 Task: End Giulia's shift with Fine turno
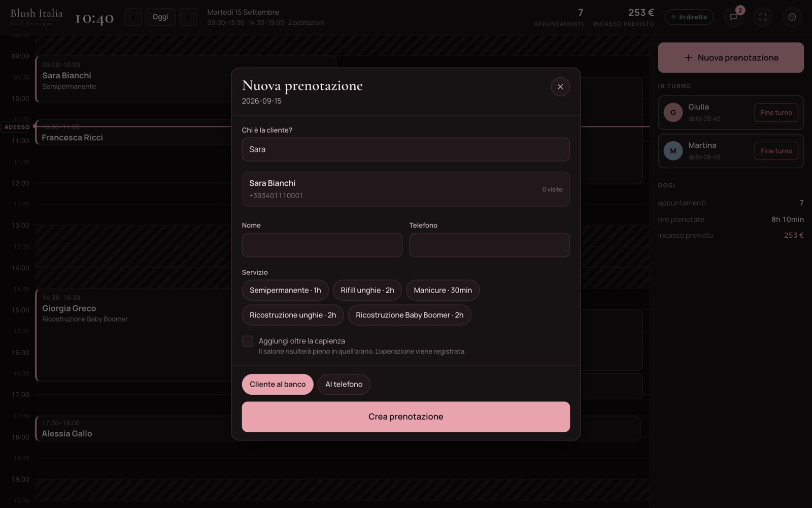(776, 113)
